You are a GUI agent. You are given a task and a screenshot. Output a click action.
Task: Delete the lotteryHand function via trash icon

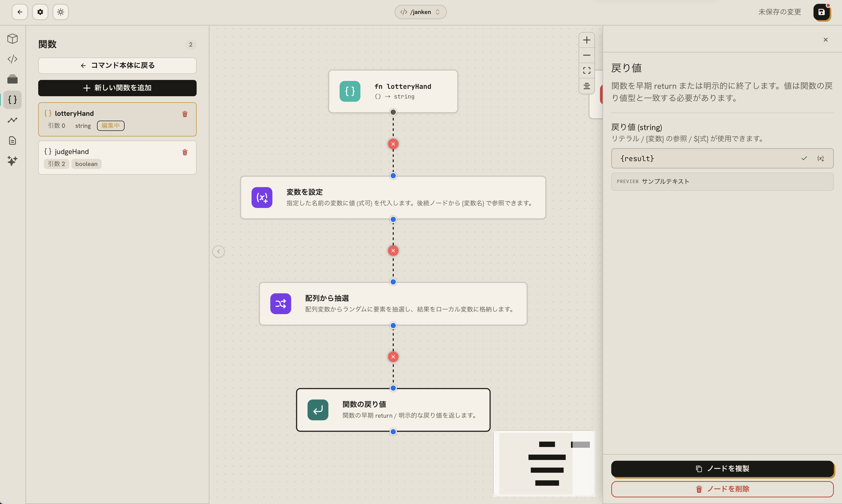point(185,114)
